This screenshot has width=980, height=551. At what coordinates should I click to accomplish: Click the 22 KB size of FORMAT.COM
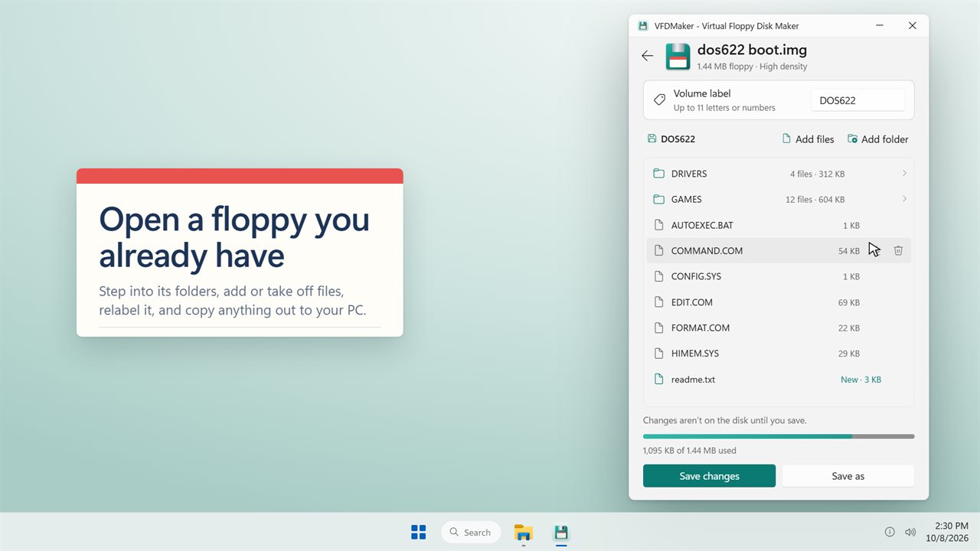pyautogui.click(x=849, y=328)
